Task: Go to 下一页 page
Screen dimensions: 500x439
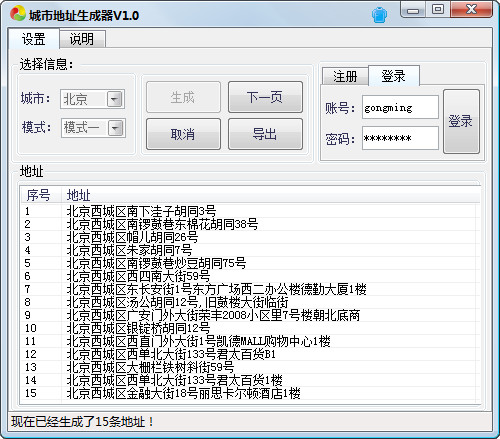Action: click(x=265, y=97)
